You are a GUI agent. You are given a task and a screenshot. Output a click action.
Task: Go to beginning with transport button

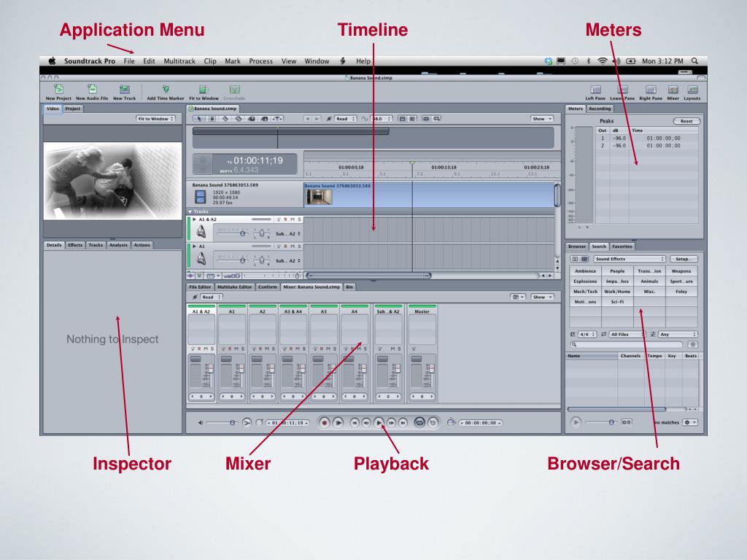[355, 422]
